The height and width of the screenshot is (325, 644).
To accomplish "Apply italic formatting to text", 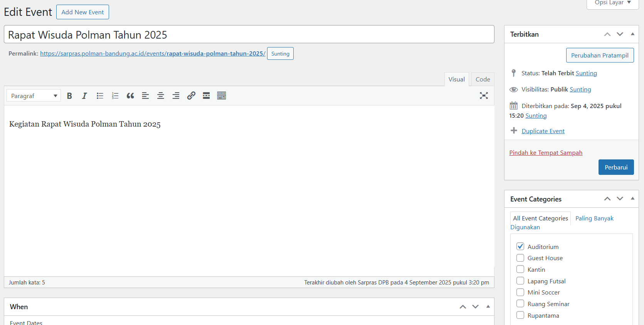I will pos(84,96).
